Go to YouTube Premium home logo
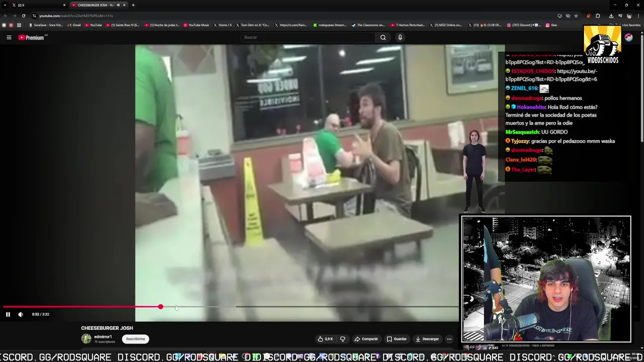The height and width of the screenshot is (362, 644). point(33,37)
